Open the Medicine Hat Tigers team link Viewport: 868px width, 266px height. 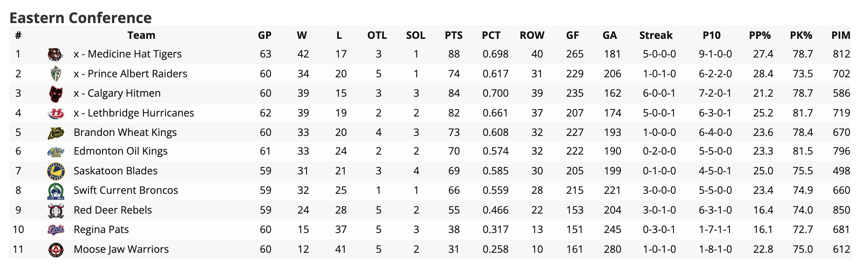(x=127, y=54)
